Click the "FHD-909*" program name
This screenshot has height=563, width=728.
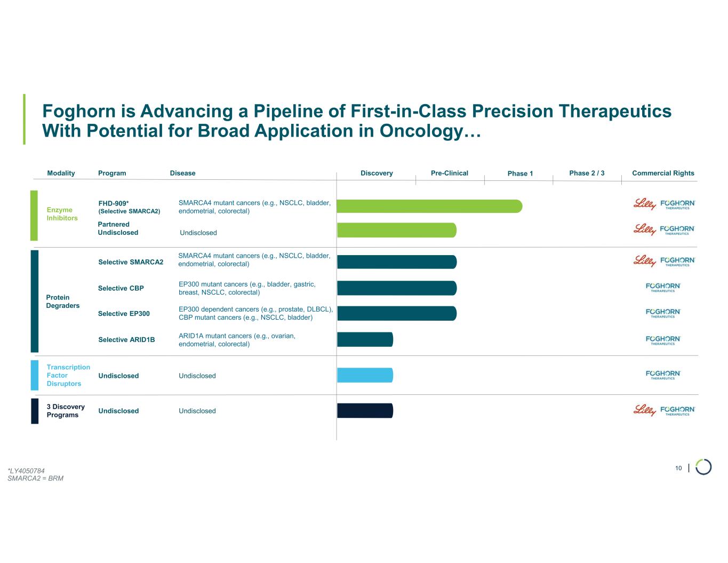click(x=114, y=203)
